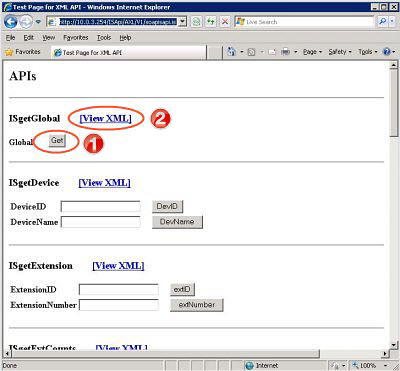
Task: Click the extID button
Action: click(x=182, y=289)
